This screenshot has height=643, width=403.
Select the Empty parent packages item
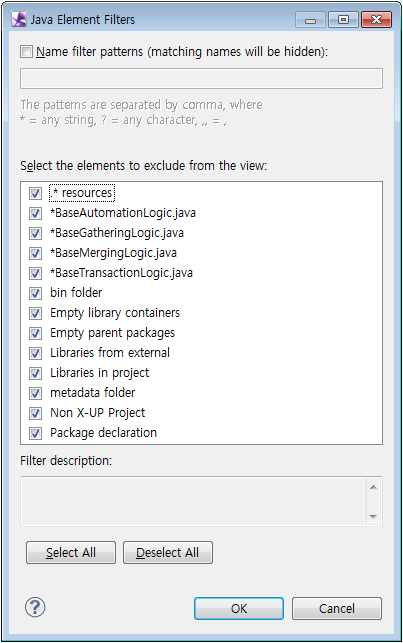(x=112, y=333)
